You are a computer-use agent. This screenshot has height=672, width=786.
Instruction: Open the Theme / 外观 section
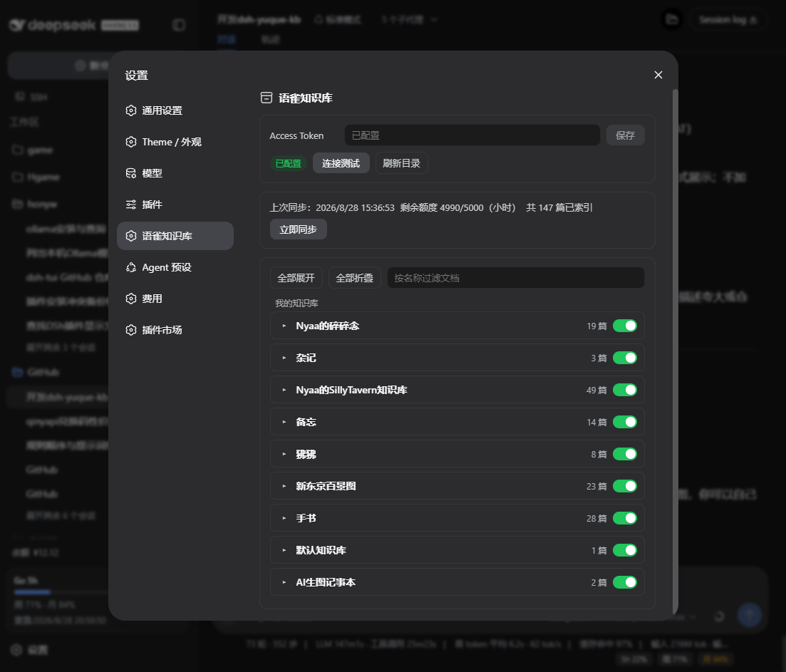[x=175, y=142]
